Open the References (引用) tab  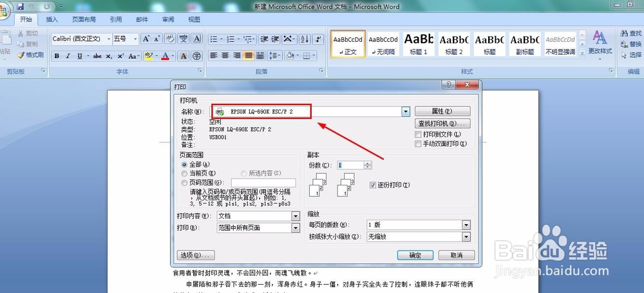(116, 19)
